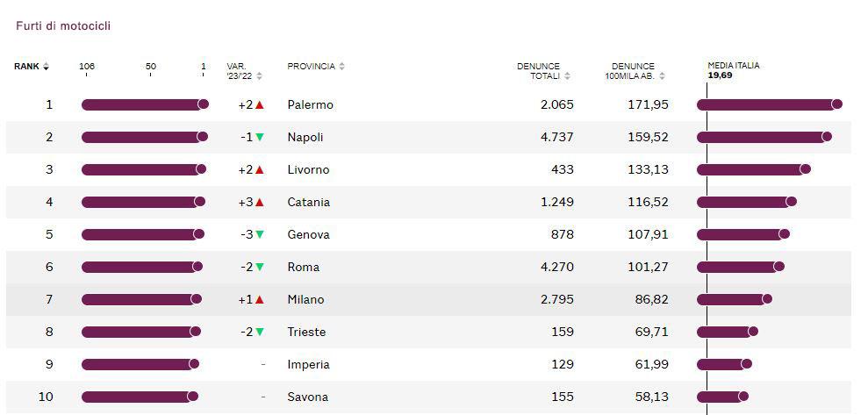Click Trieste's green down-arrow indicator

pos(259,332)
